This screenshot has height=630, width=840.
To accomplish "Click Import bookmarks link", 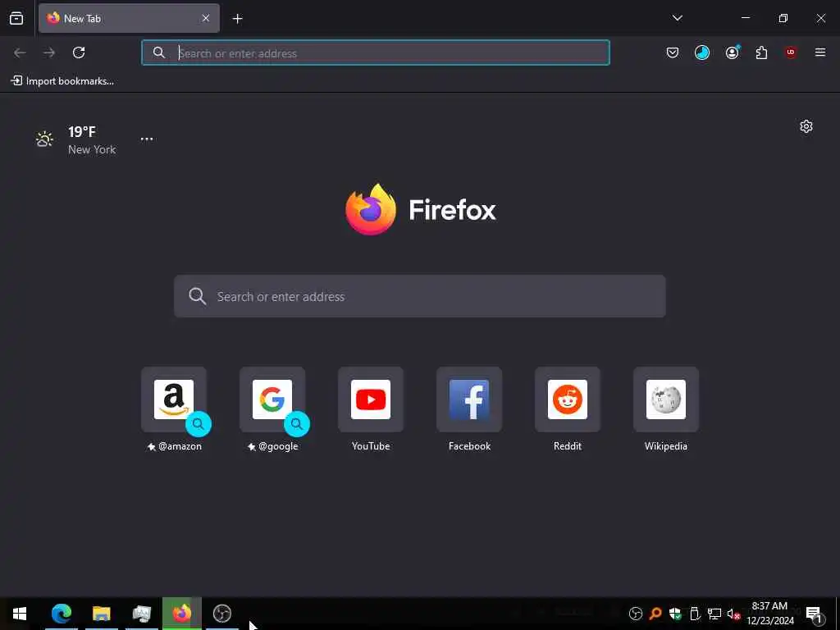I will coord(62,81).
